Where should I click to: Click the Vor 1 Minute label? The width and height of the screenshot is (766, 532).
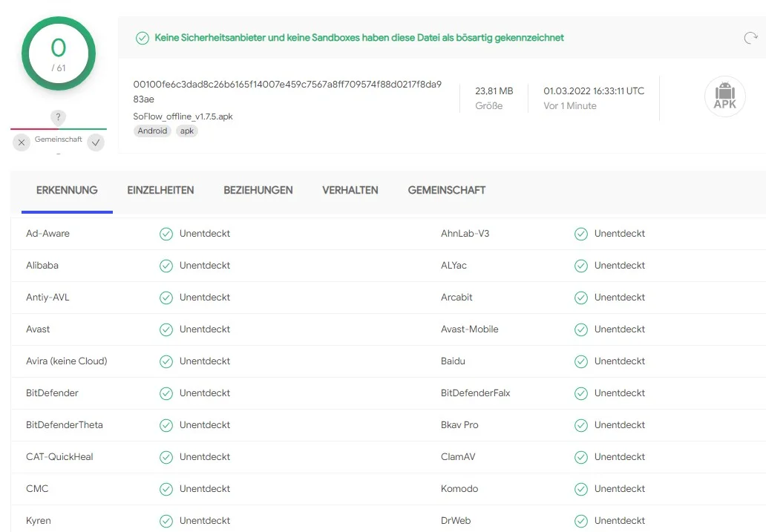[x=569, y=106]
